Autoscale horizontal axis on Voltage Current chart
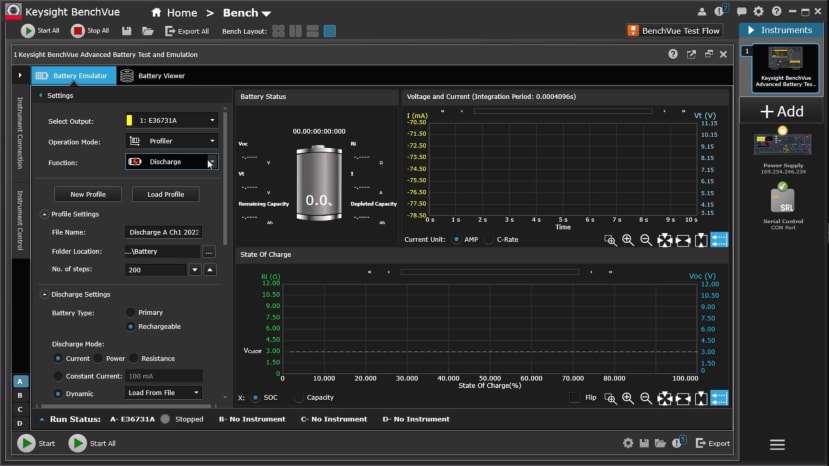Viewport: 829px width, 466px height. (x=683, y=240)
